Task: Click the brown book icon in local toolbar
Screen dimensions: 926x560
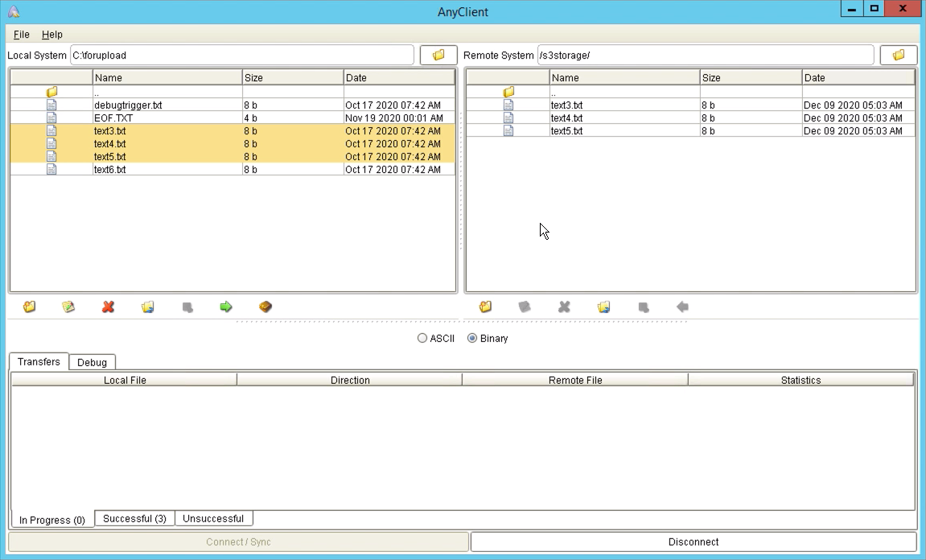Action: click(x=265, y=307)
